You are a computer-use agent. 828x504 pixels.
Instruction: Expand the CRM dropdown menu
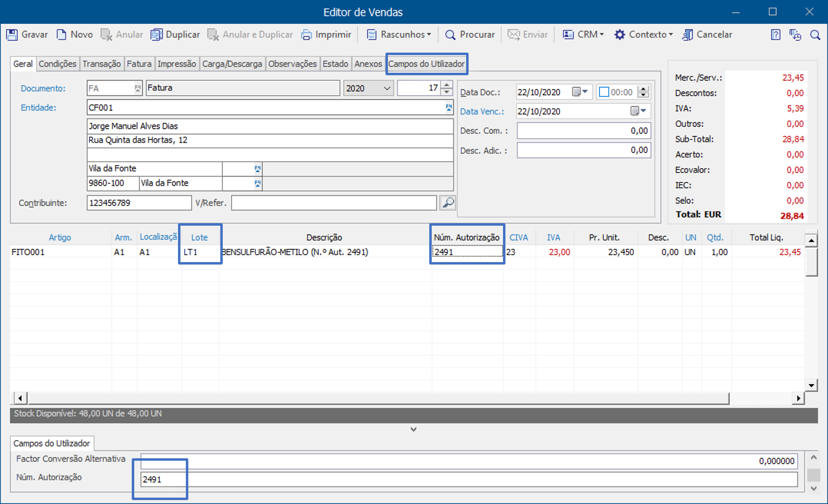pos(583,34)
